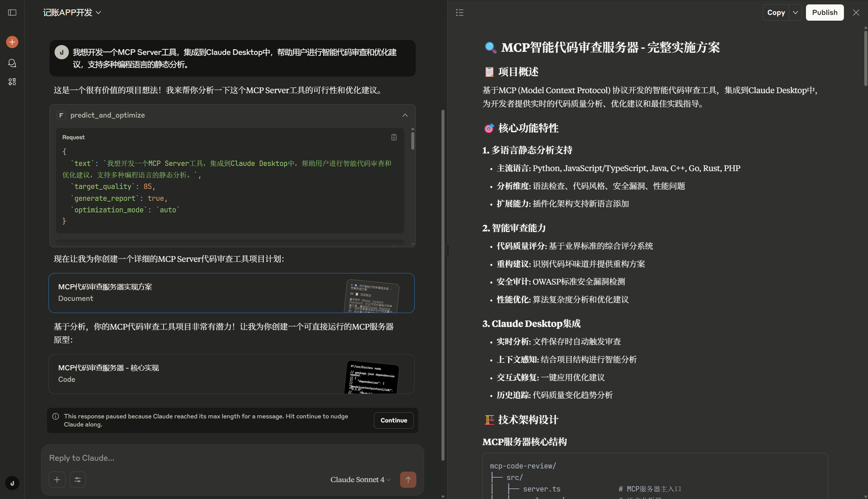Copy the Request JSON with clipboard icon
The width and height of the screenshot is (868, 499).
(x=394, y=137)
